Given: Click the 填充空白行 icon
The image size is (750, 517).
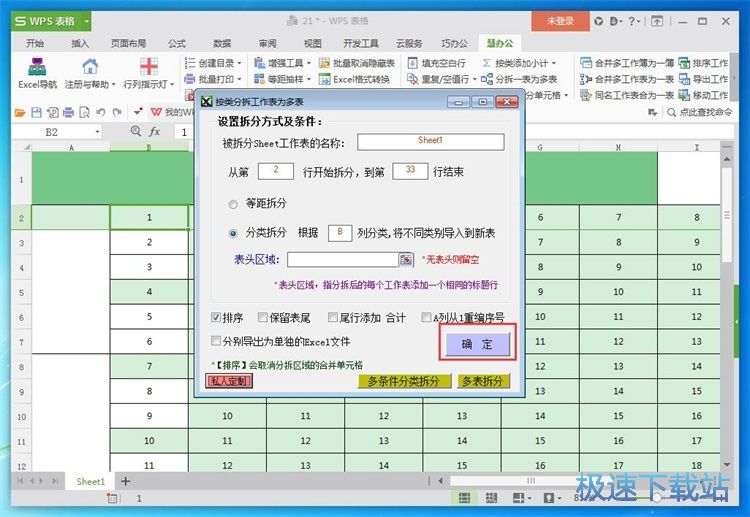Looking at the screenshot, I should [x=412, y=63].
